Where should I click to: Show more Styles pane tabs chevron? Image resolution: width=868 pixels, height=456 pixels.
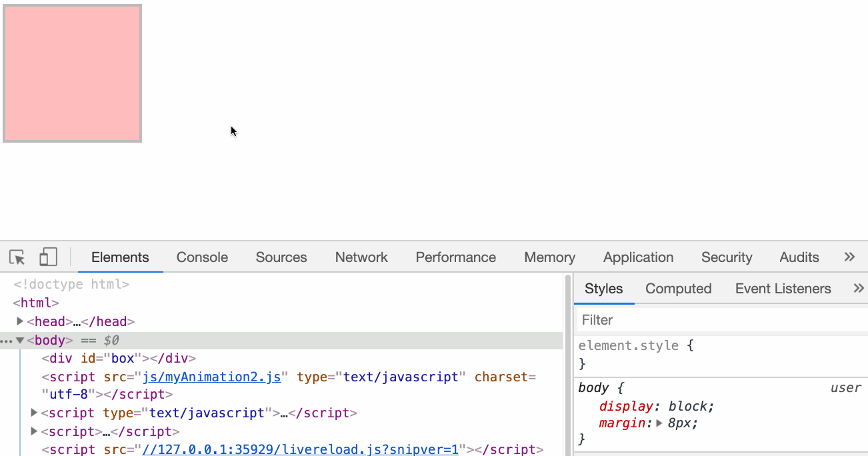(859, 289)
